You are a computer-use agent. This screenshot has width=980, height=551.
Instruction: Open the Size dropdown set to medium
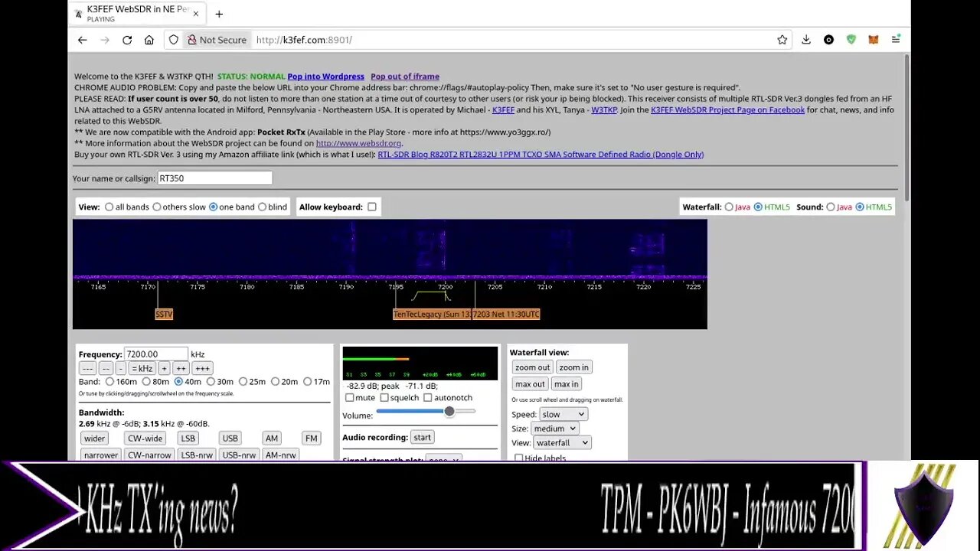click(554, 429)
